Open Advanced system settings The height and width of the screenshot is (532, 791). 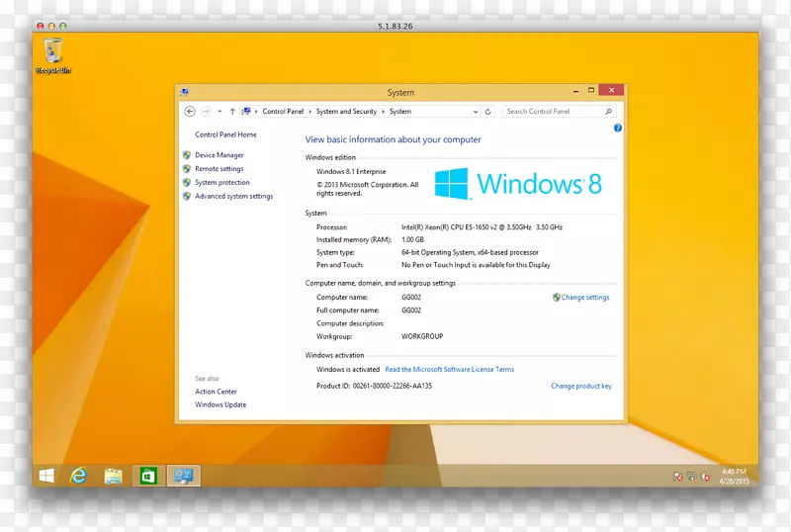coord(234,196)
